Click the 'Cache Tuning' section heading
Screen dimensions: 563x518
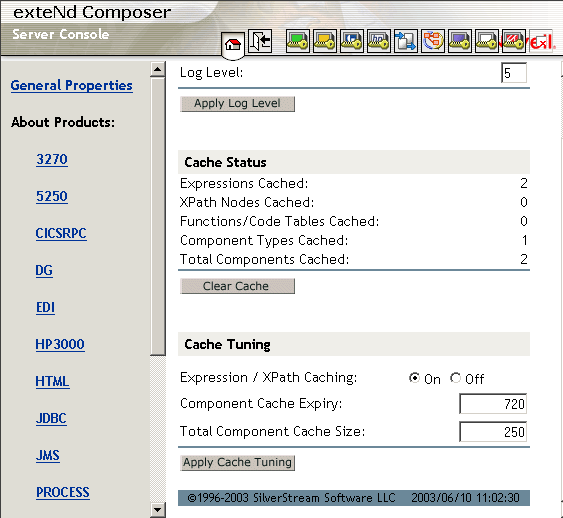(x=227, y=344)
